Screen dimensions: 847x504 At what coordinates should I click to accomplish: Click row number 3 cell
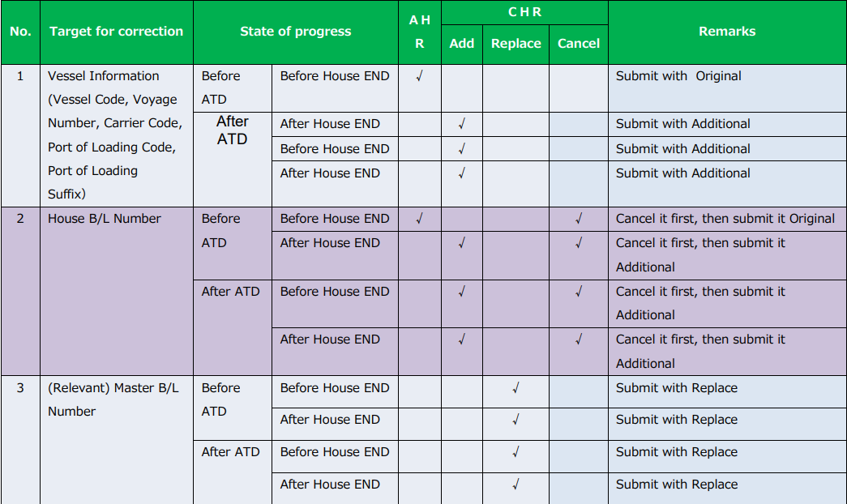coord(20,388)
